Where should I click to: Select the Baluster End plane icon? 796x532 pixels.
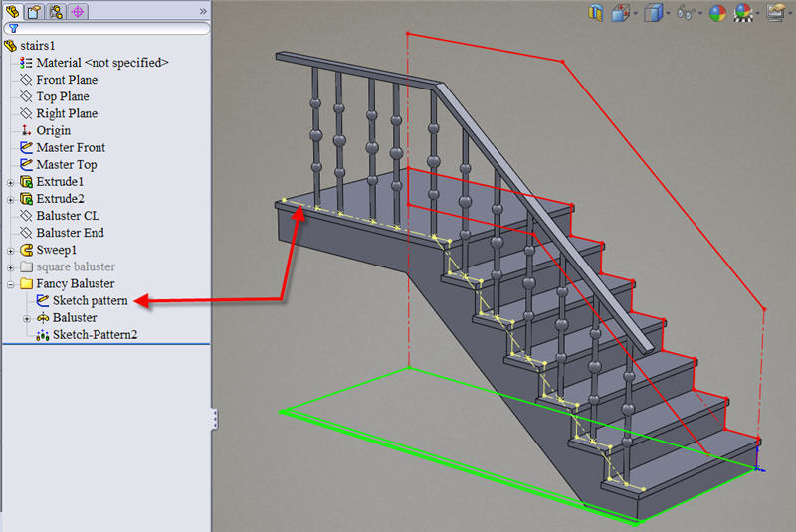(x=26, y=233)
